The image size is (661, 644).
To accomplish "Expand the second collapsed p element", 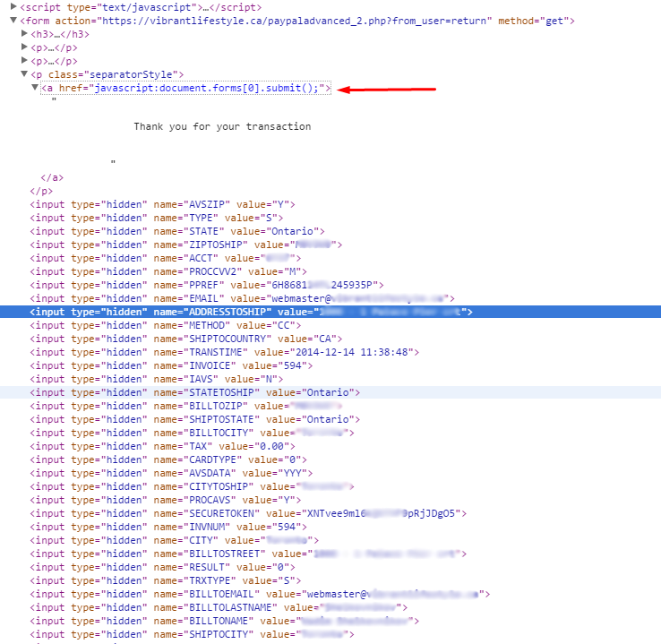I will click(24, 61).
